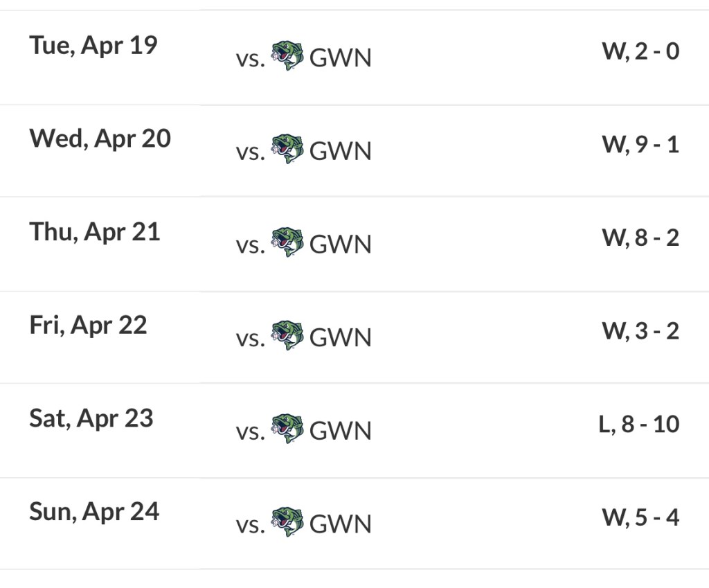The width and height of the screenshot is (709, 588).
Task: Click GWN team name on Fri, Apr 22 row
Action: click(341, 337)
